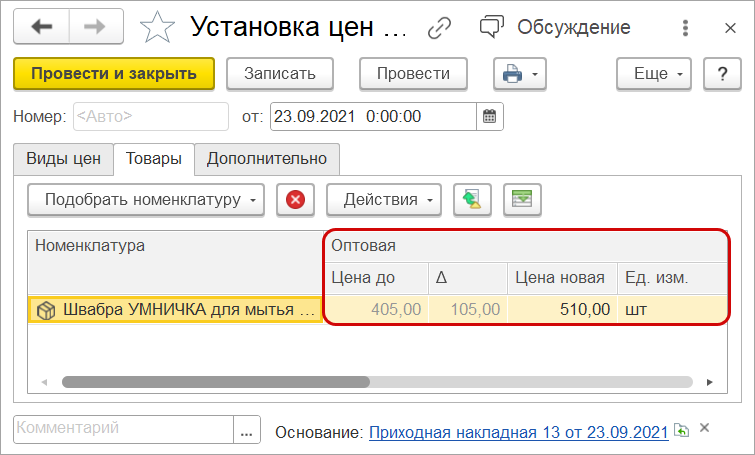This screenshot has height=455, width=755.
Task: Open calendar picker next to date
Action: 490,117
